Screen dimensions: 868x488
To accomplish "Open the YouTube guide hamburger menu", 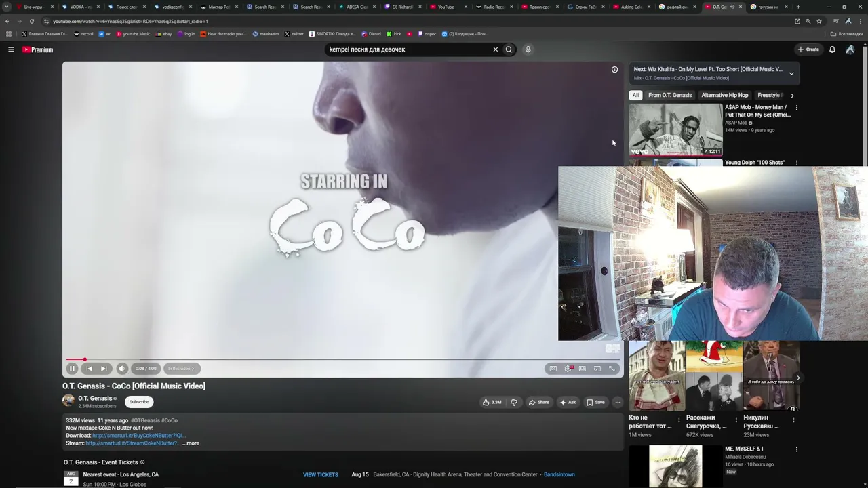I will point(11,49).
